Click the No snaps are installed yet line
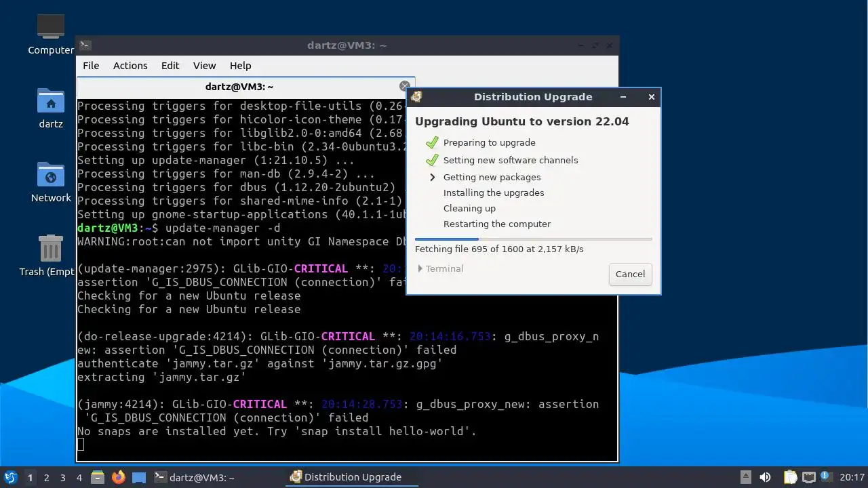Screen dimensions: 868x488 [x=277, y=431]
